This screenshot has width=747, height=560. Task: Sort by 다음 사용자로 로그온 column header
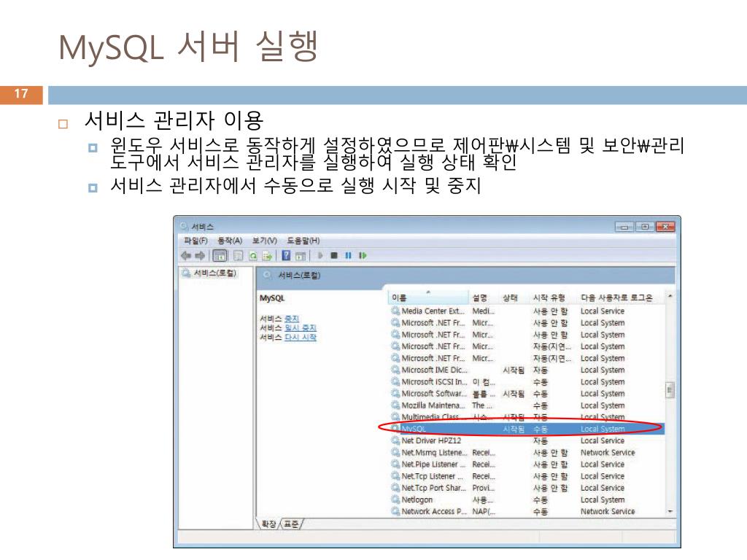[622, 297]
